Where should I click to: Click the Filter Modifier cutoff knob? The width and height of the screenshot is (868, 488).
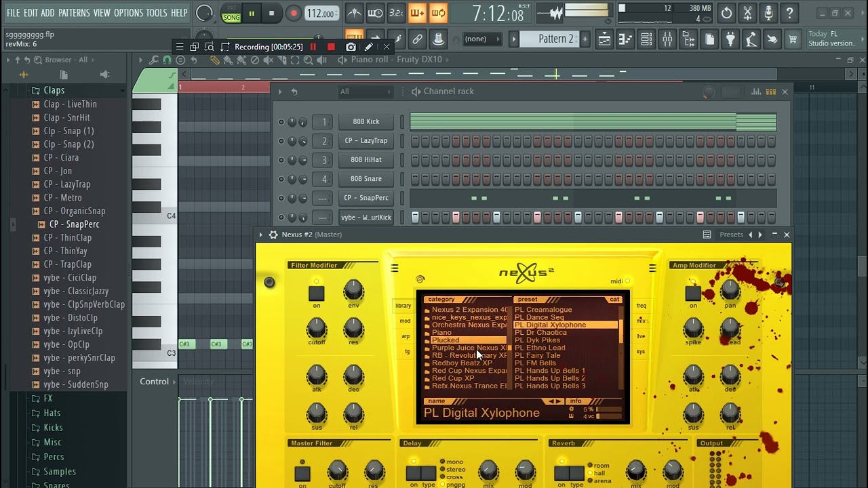click(x=317, y=328)
